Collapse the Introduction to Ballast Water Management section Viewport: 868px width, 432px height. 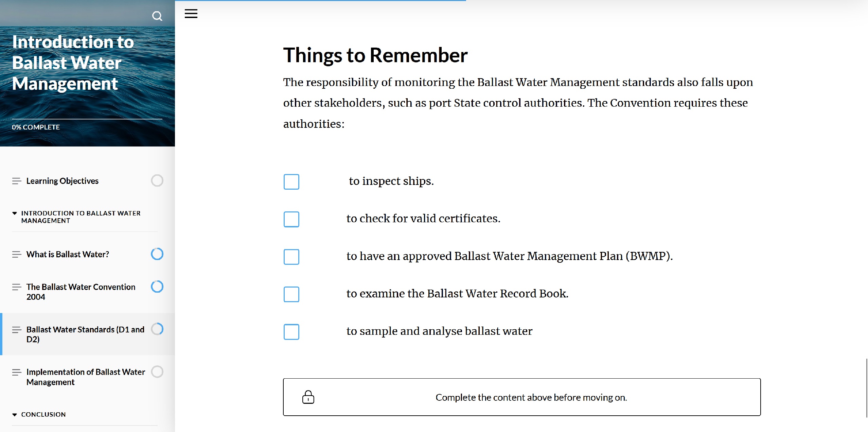click(15, 213)
